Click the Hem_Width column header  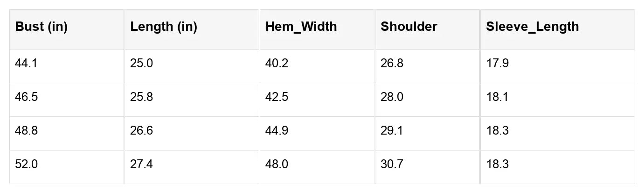point(301,27)
